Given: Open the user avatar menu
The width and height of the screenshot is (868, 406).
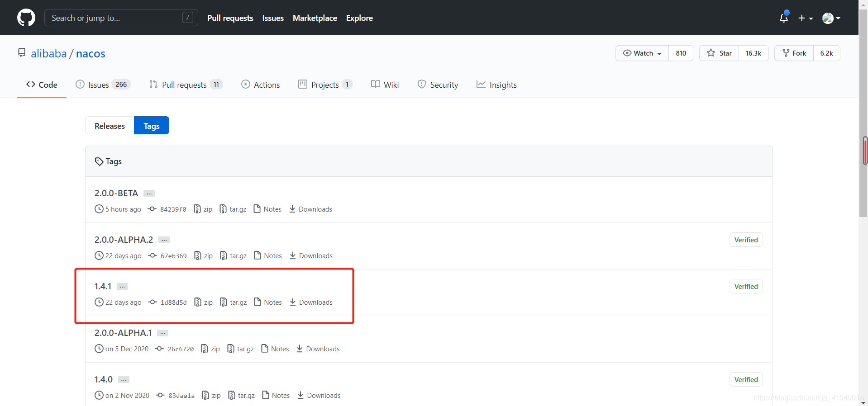Looking at the screenshot, I should [x=831, y=18].
